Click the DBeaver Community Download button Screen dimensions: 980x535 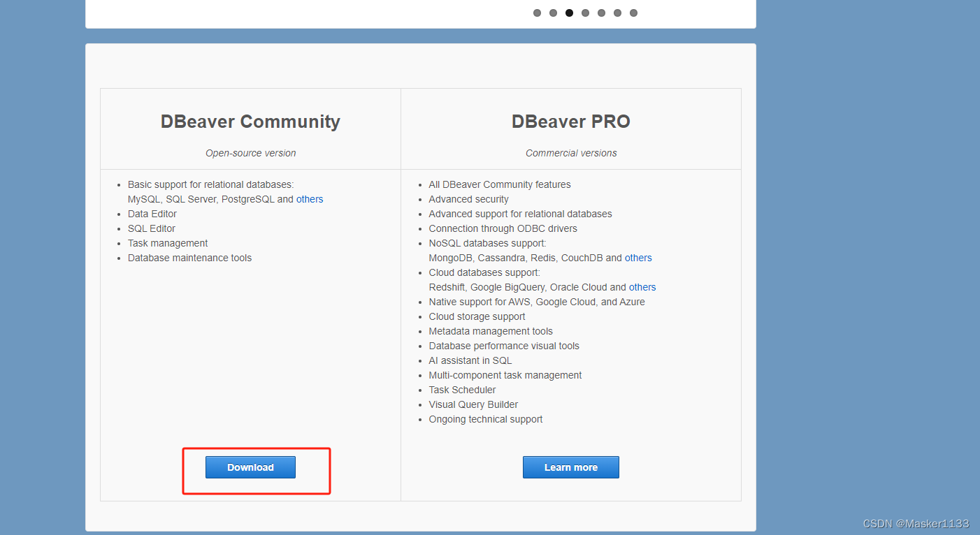pyautogui.click(x=250, y=467)
